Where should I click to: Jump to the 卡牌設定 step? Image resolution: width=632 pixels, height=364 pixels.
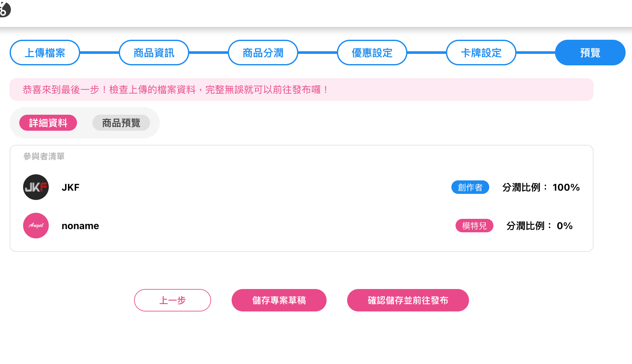pyautogui.click(x=481, y=53)
